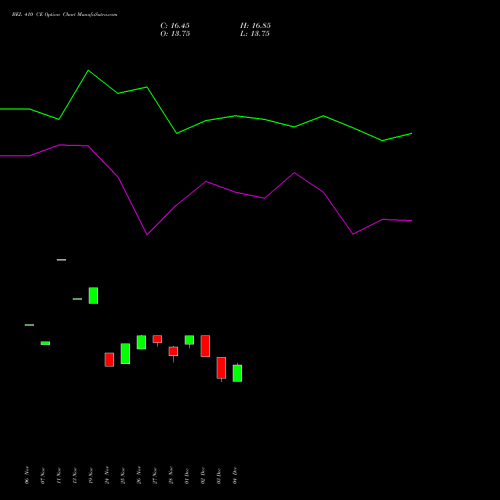Select the close value "C: 16.45"
Screen dimensions: 500x500
(175, 26)
